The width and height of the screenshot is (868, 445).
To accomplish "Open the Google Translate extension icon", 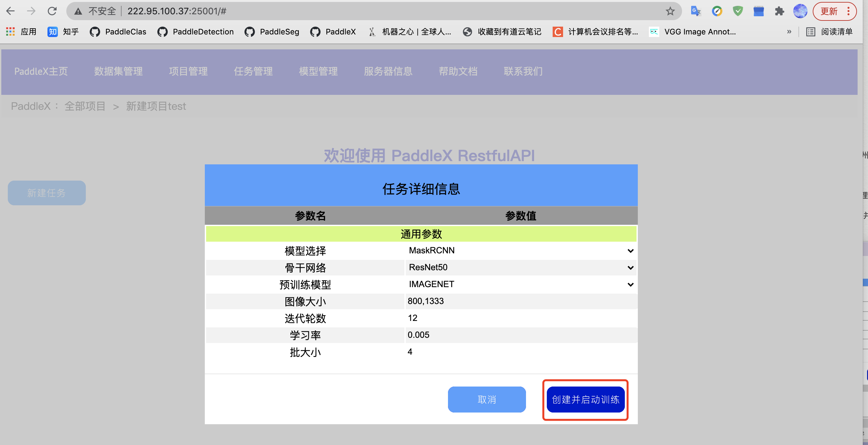I will coord(695,11).
